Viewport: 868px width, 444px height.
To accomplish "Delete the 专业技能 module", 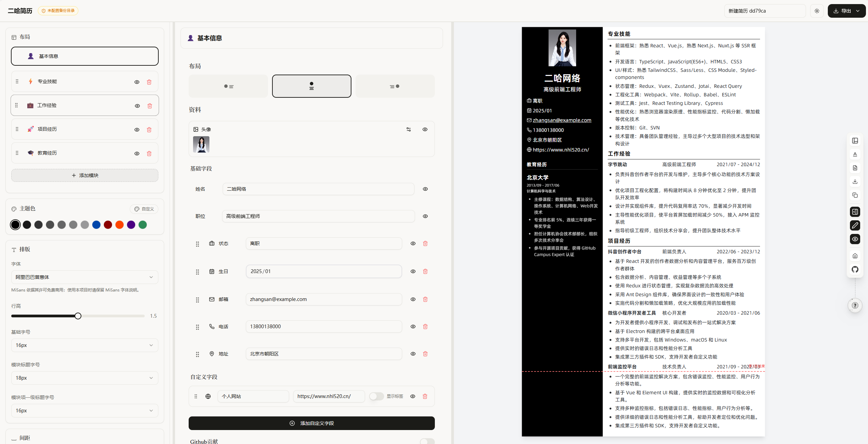I will click(x=149, y=82).
